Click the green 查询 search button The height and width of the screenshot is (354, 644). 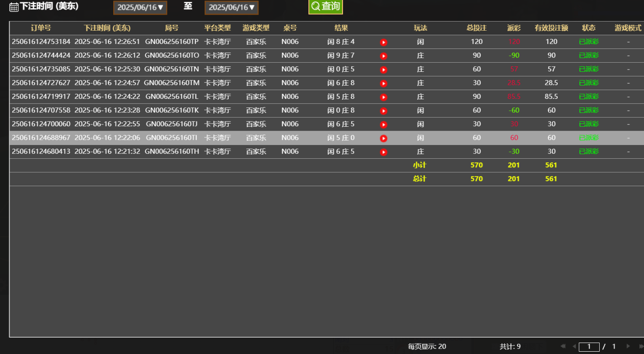tap(325, 6)
